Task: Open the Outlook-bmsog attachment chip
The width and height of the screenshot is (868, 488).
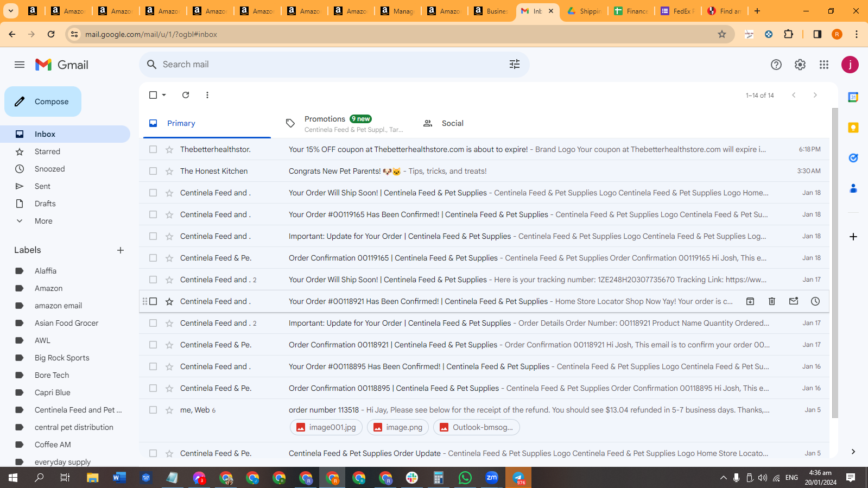Action: (476, 427)
